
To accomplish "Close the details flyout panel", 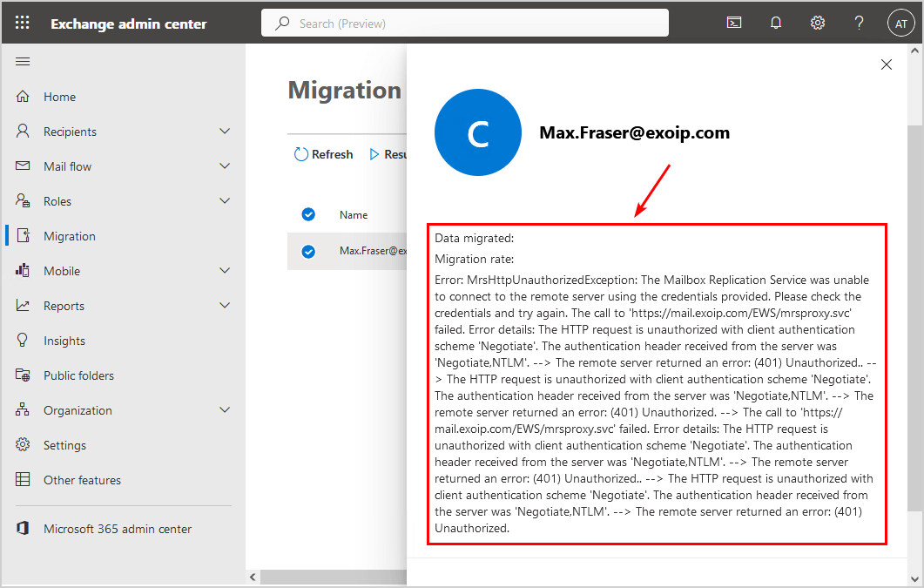I will coord(887,64).
